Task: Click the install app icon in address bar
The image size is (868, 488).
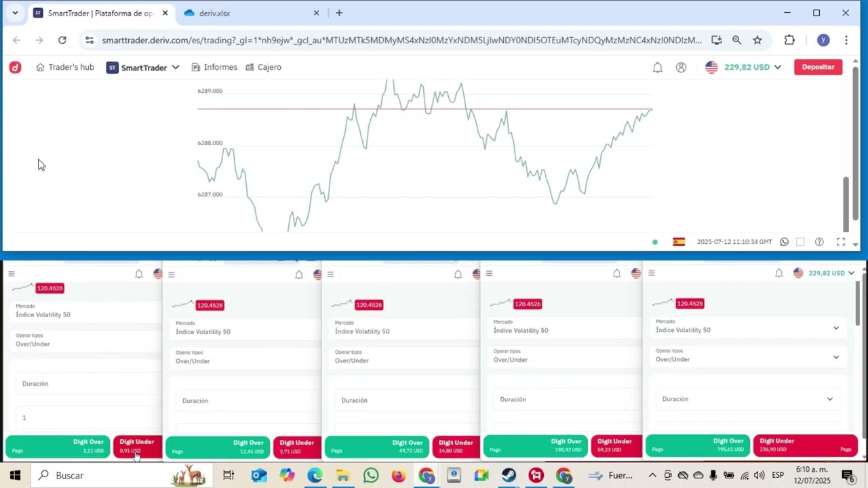Action: 716,40
